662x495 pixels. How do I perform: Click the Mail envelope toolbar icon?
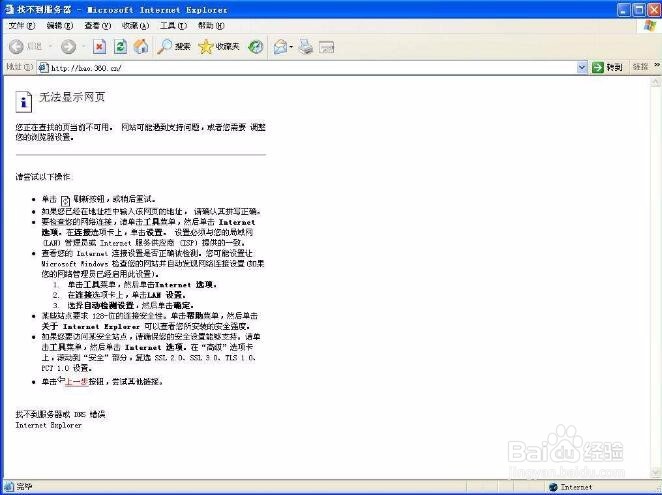[x=280, y=47]
